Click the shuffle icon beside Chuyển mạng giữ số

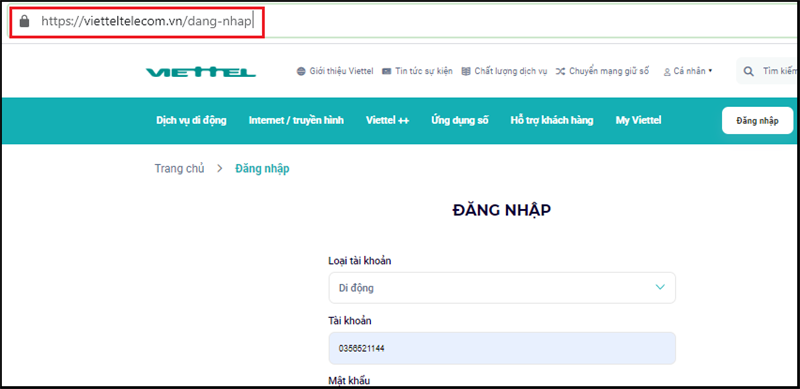560,71
